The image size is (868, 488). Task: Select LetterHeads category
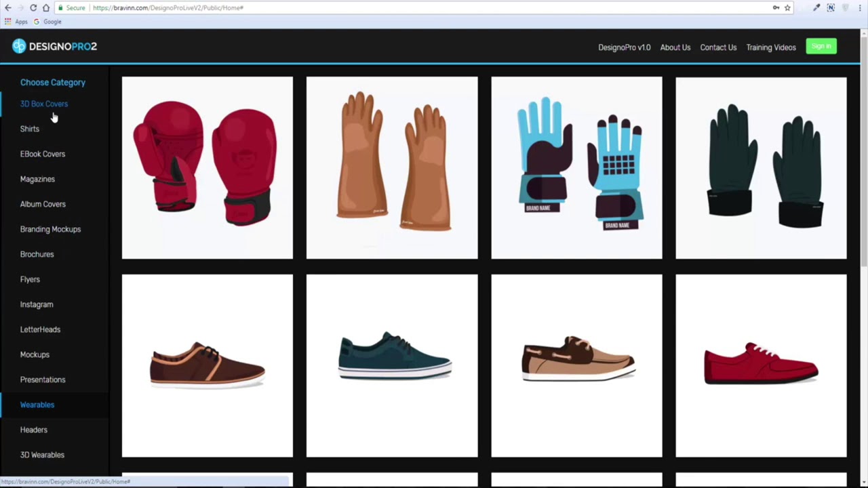[x=40, y=329]
